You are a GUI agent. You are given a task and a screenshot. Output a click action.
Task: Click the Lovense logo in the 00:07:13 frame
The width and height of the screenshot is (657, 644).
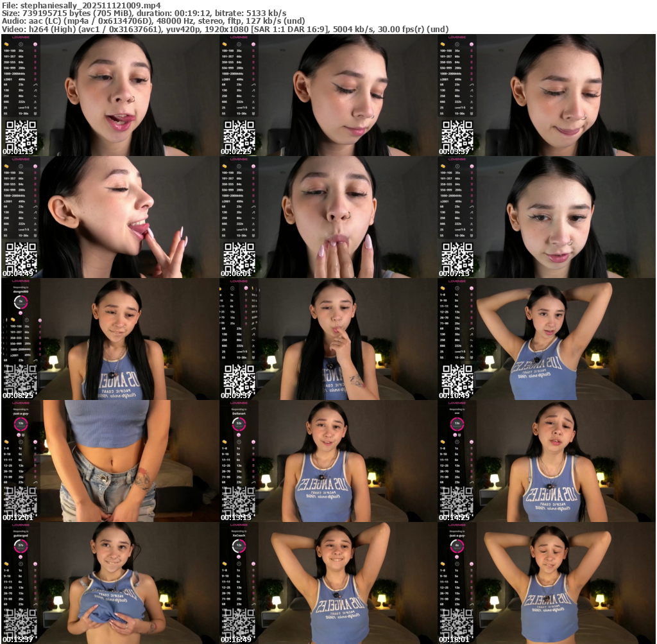(x=457, y=159)
